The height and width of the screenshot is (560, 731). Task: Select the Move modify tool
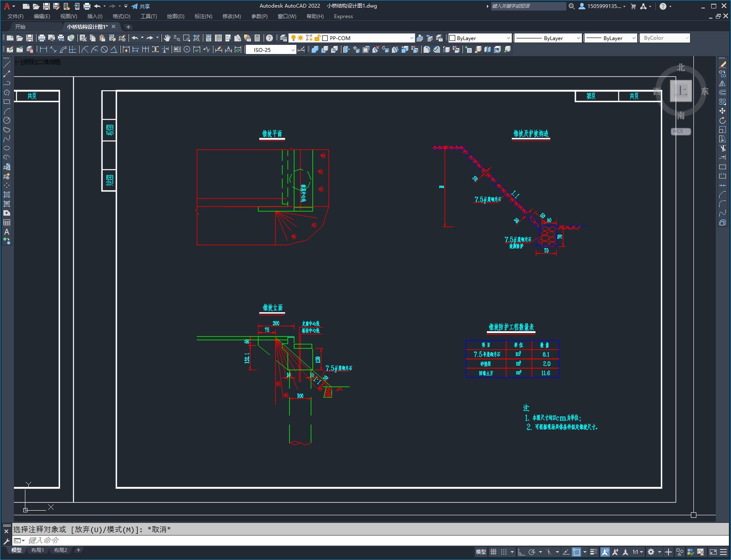coord(723,111)
